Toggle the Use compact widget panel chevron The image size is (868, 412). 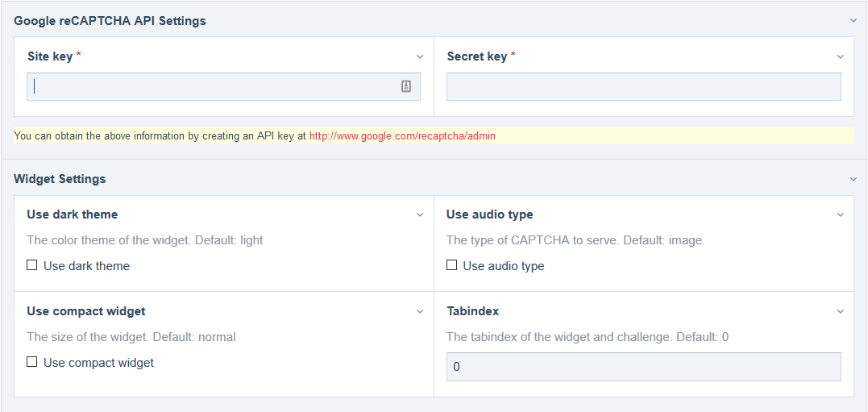click(x=420, y=311)
